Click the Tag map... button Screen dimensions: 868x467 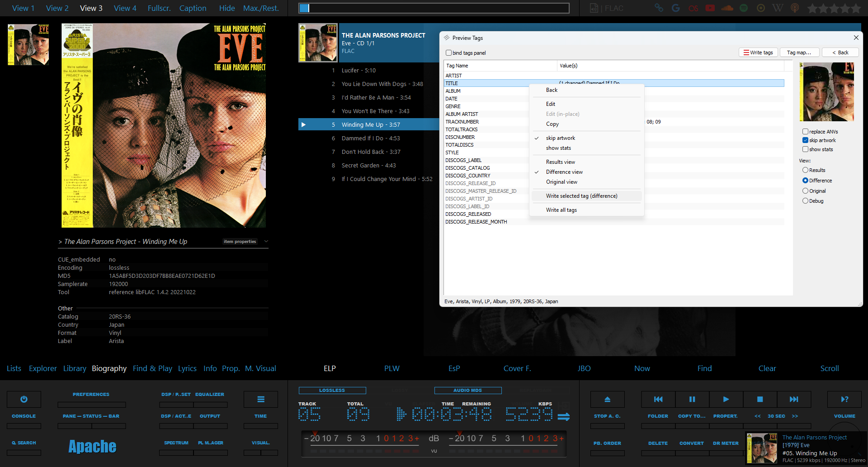pyautogui.click(x=799, y=52)
